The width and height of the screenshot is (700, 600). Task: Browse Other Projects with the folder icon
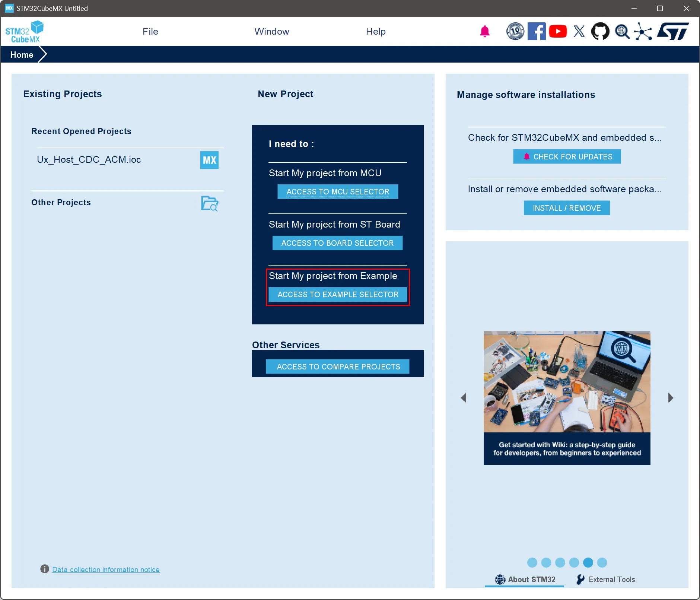coord(209,204)
